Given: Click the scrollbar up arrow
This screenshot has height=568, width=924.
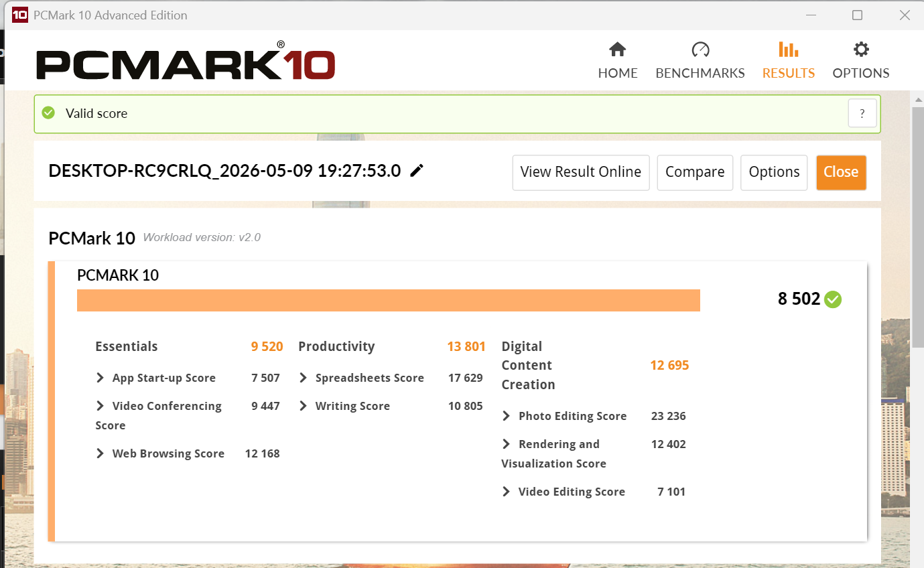Looking at the screenshot, I should (x=917, y=99).
